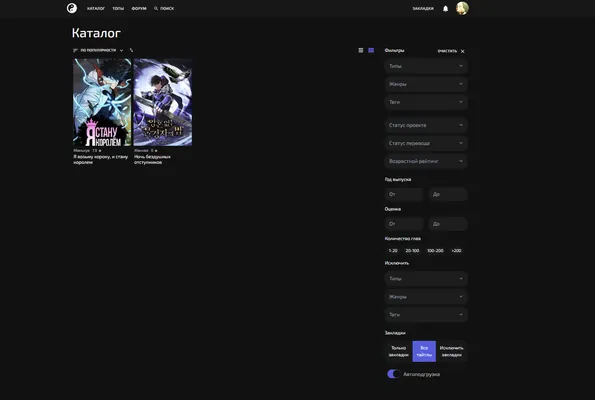Expand the first Типы filter dropdown
The width and height of the screenshot is (595, 400).
point(426,66)
